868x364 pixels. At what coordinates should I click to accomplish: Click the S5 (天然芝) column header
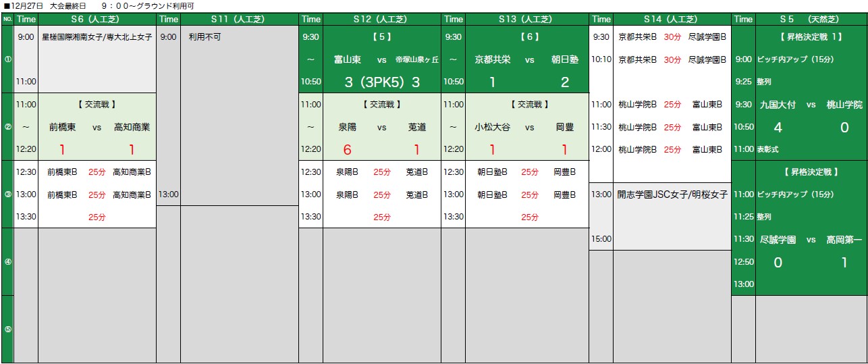811,19
